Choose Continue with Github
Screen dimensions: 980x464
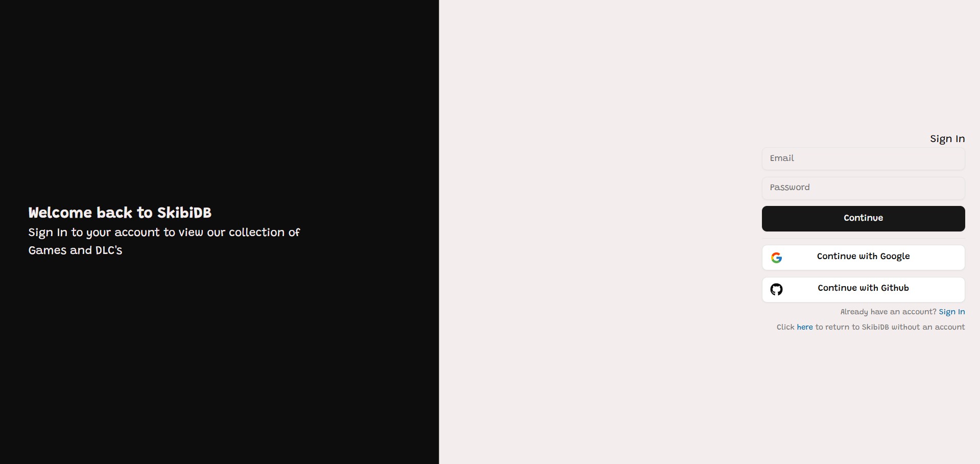[863, 289]
